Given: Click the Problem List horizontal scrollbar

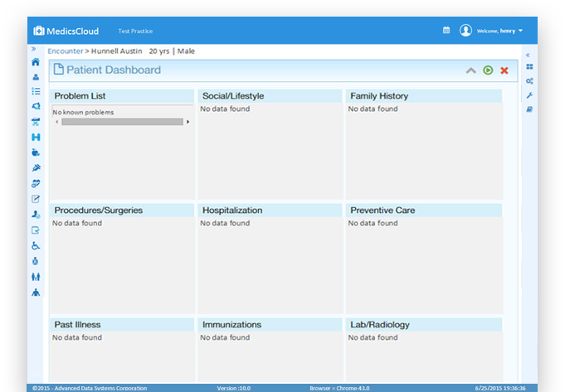Looking at the screenshot, I should coord(122,122).
